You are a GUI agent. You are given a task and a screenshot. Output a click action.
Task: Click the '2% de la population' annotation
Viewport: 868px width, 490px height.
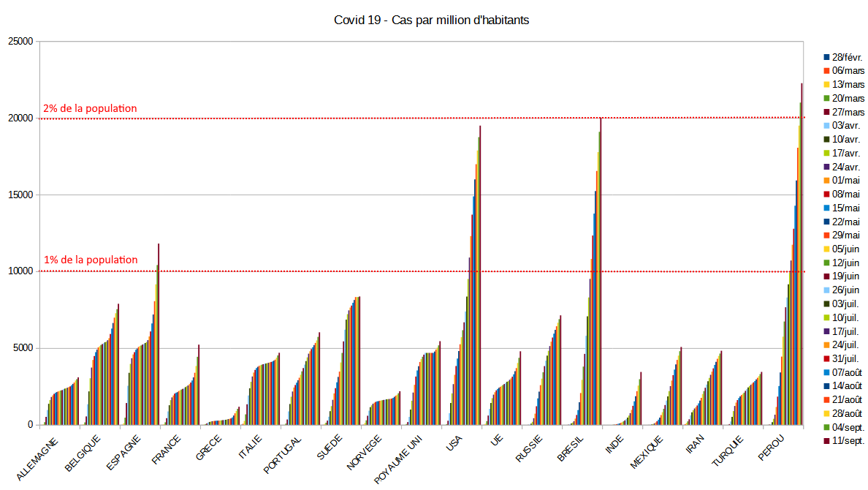[90, 109]
